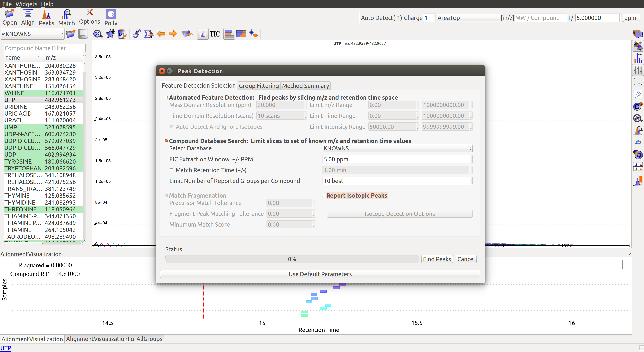644x352 pixels.
Task: Toggle the horizontal bar plot icon
Action: tap(229, 34)
